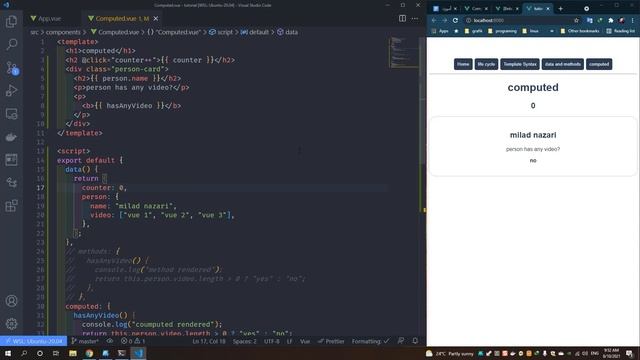Open Chrome from the taskbar
This screenshot has width=640, height=360.
[89, 353]
